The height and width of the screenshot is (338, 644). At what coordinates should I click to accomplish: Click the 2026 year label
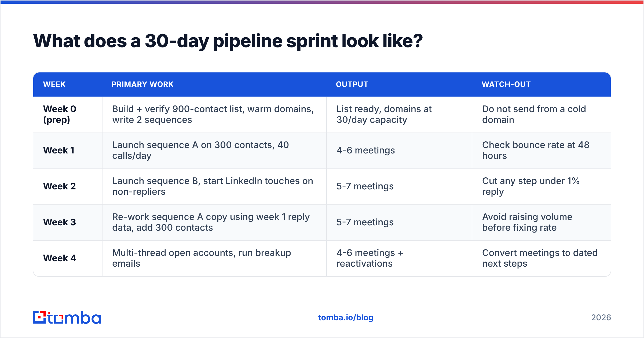click(601, 318)
